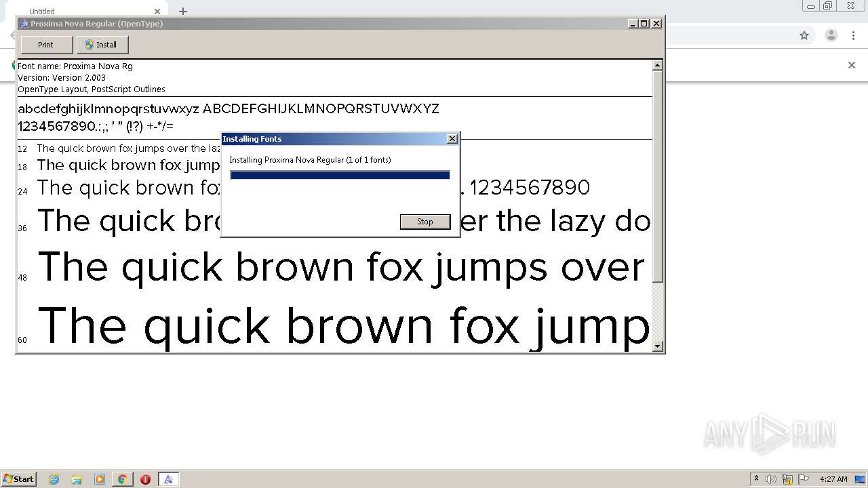
Task: Open the Action Center flag icon
Action: click(x=804, y=479)
